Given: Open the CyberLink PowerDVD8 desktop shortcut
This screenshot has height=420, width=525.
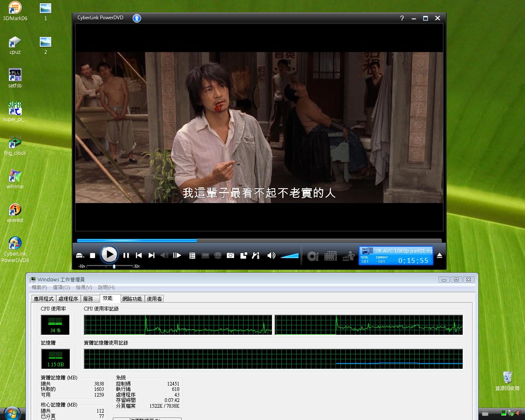Looking at the screenshot, I should click(15, 250).
